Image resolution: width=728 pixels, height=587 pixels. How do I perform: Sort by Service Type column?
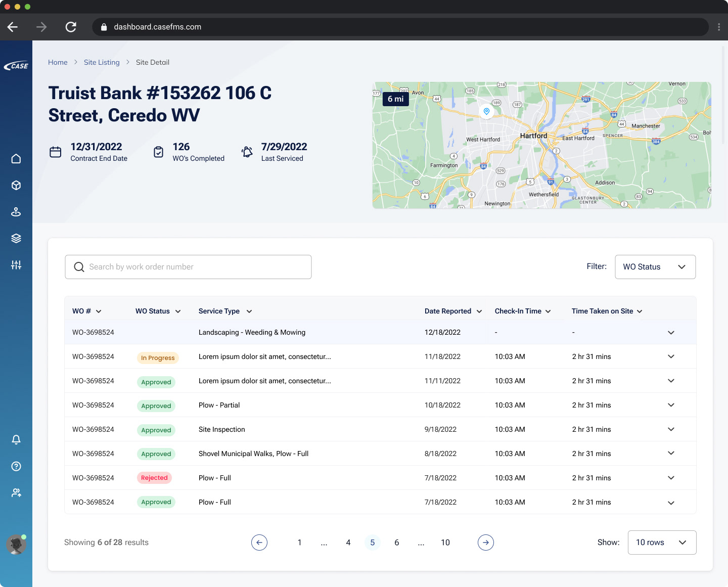pos(225,311)
